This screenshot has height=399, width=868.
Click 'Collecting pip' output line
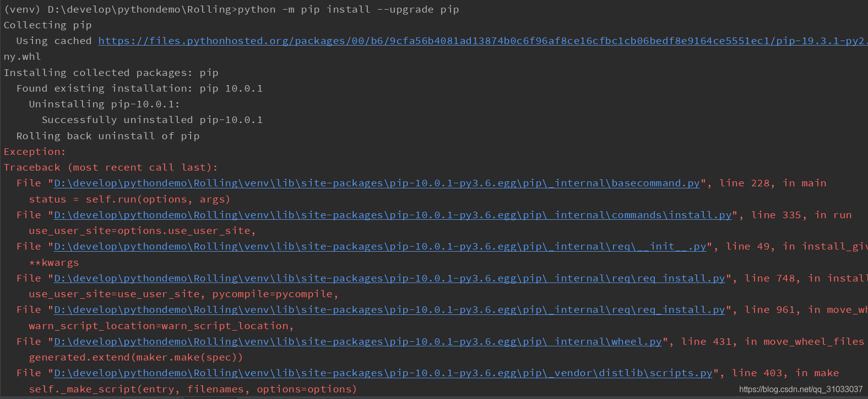[x=48, y=25]
